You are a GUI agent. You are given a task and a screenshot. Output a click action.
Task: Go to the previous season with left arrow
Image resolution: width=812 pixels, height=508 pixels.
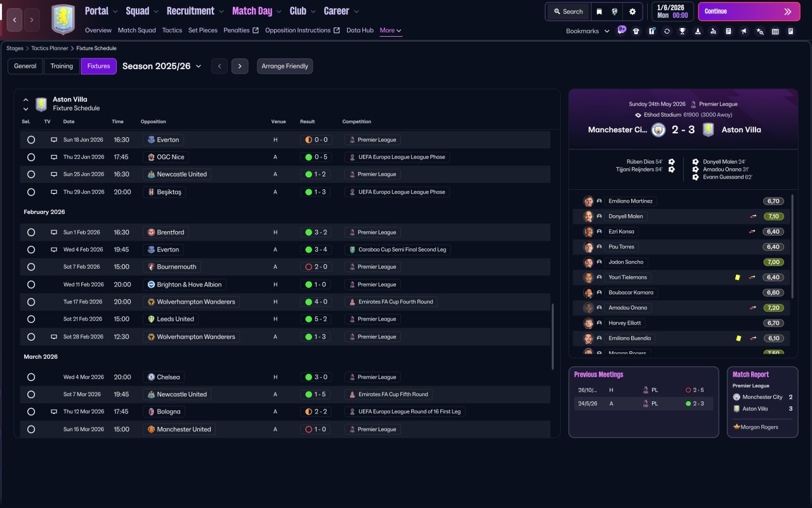(219, 66)
